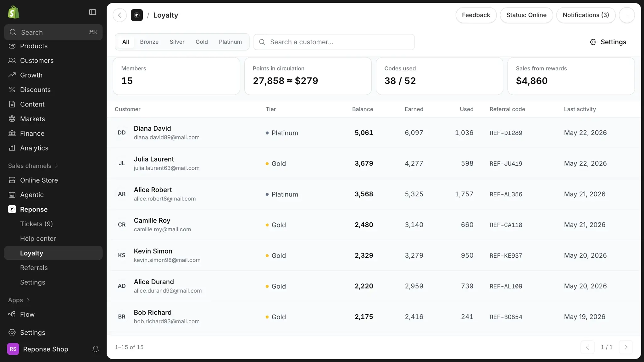Open the Diana David customer row
Screen dimensions: 644x362
click(374, 133)
